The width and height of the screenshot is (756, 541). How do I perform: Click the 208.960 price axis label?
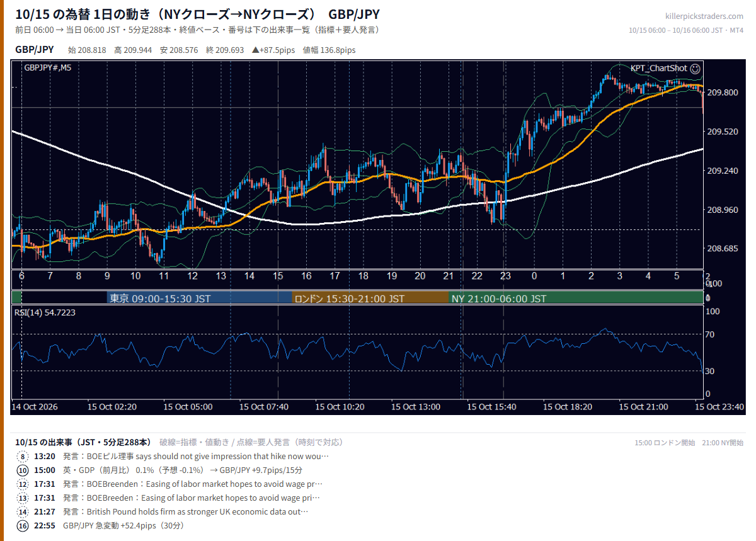click(722, 210)
